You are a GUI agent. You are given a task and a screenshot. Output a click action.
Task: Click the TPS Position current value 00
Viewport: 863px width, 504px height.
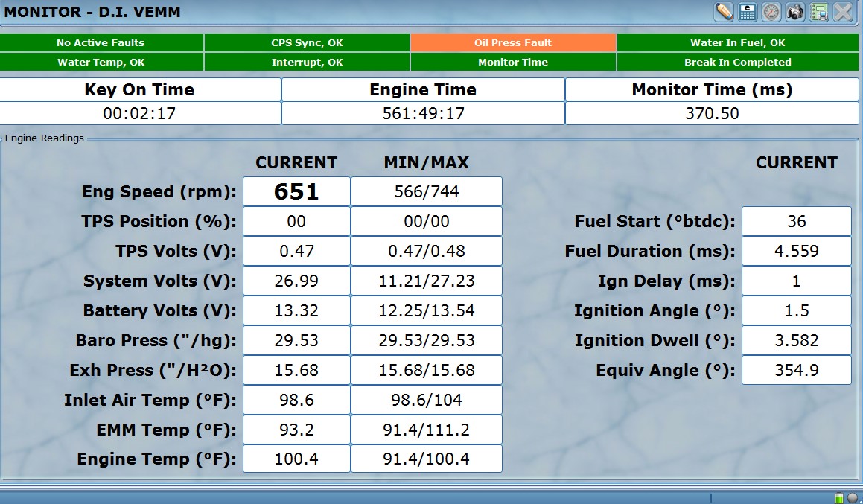(296, 221)
